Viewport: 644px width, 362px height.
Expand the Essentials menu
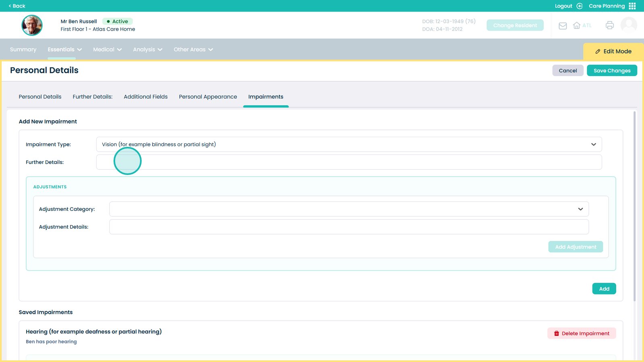click(x=64, y=49)
